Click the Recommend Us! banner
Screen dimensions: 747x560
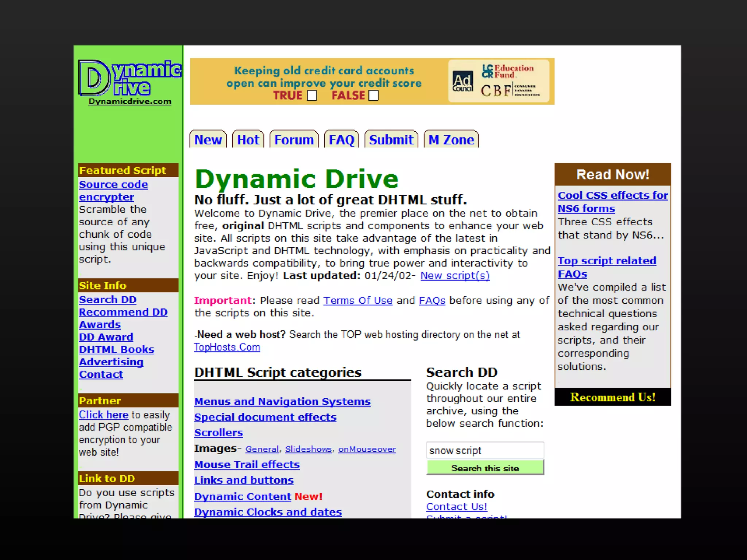[613, 397]
